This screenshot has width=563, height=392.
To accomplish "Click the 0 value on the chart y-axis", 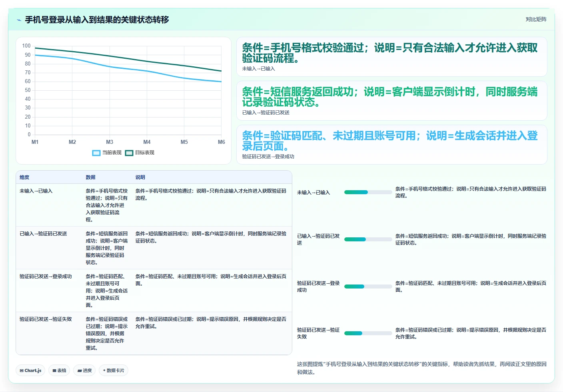I will coord(29,135).
